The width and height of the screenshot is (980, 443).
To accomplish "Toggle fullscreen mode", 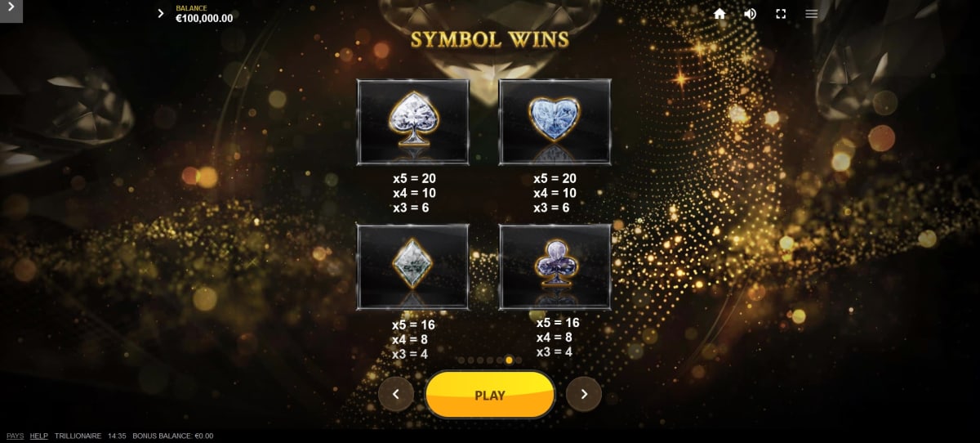I will click(781, 14).
